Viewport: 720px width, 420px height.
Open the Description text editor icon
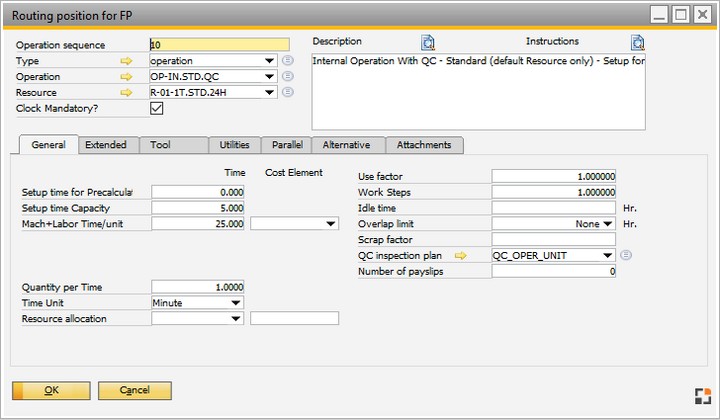[x=428, y=42]
